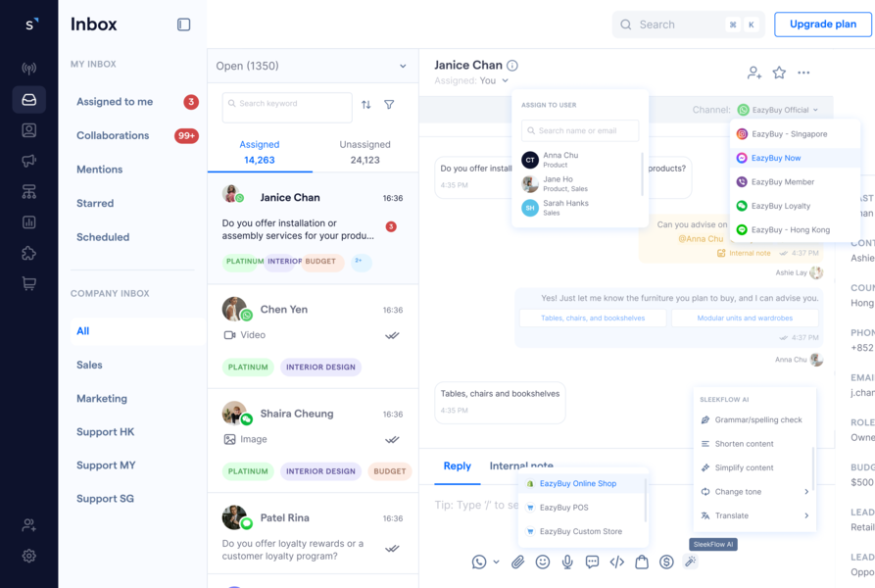
Task: Select the Reply tab
Action: coord(457,465)
